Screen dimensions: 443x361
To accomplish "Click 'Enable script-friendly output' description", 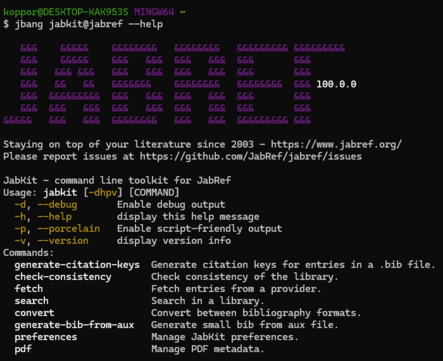I will [x=199, y=229].
